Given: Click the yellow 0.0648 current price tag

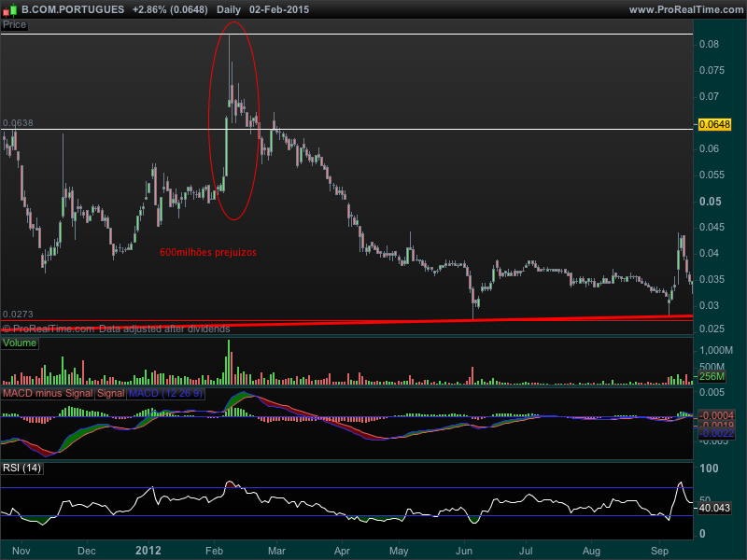Looking at the screenshot, I should (x=714, y=124).
